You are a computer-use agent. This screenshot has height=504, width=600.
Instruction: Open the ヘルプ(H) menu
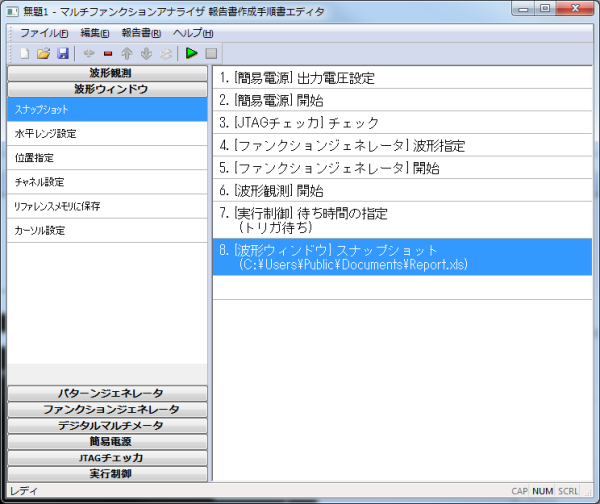click(x=193, y=33)
